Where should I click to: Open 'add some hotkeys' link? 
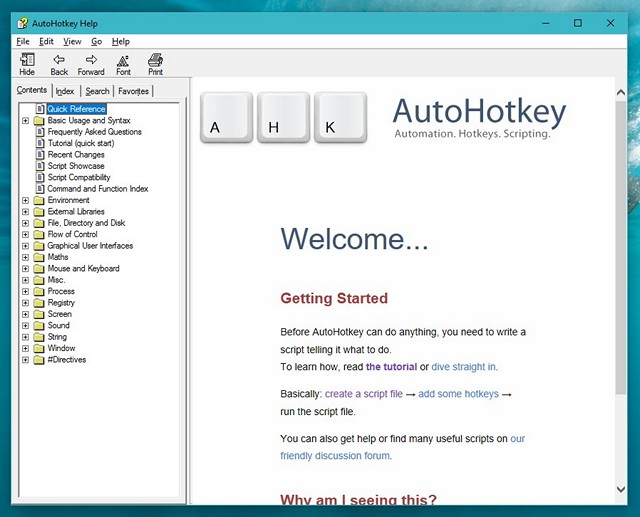458,394
